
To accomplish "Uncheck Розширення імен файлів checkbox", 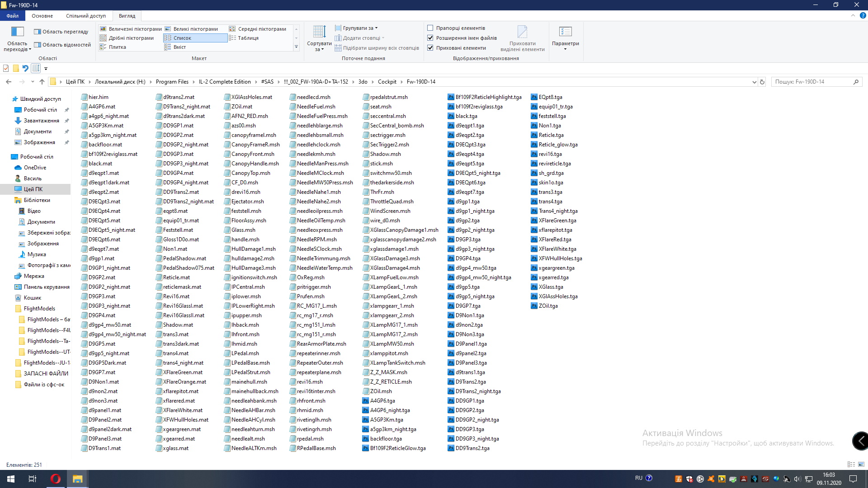I will (430, 38).
